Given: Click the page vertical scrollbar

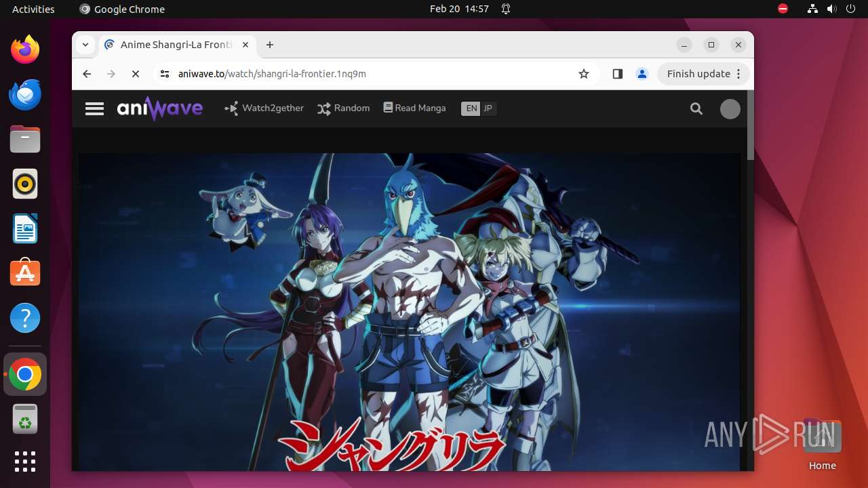Looking at the screenshot, I should (x=750, y=126).
